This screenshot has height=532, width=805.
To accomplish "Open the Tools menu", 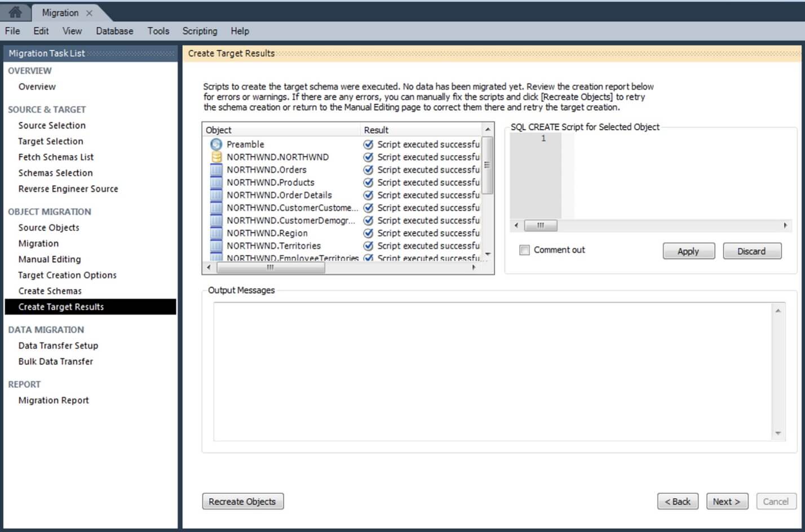I will pyautogui.click(x=158, y=31).
